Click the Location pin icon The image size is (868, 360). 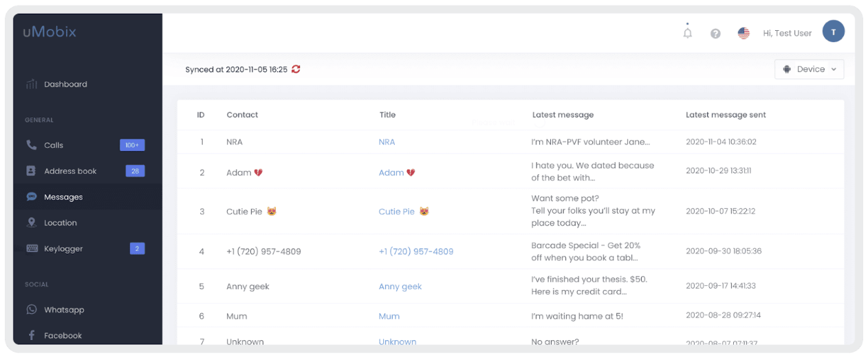point(32,223)
